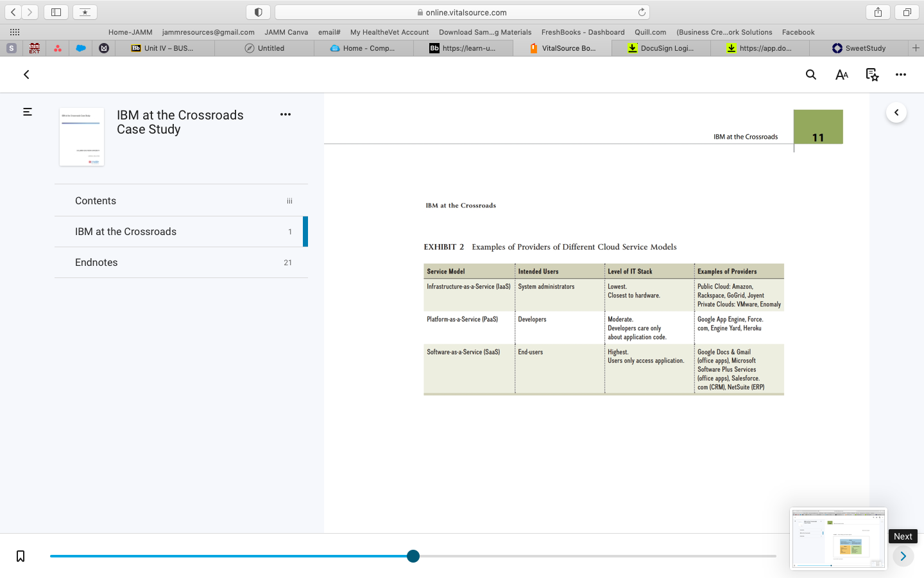This screenshot has width=924, height=578.
Task: Open the book search magnifier icon
Action: [x=811, y=74]
